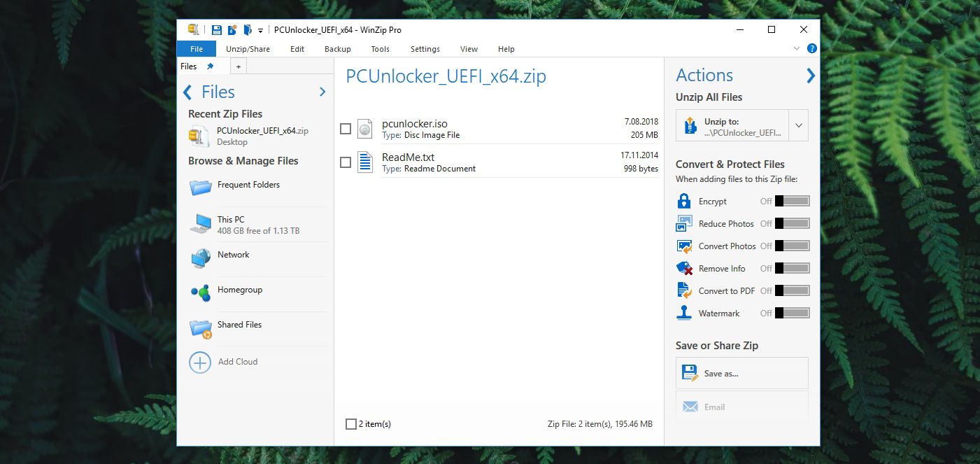Click the Watermark stamp icon

pyautogui.click(x=684, y=313)
